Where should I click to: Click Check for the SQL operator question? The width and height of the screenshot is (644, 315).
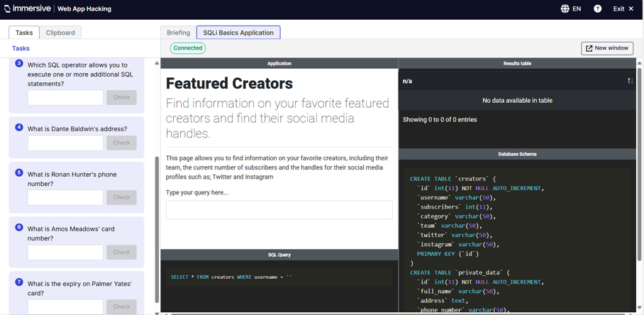pyautogui.click(x=121, y=97)
